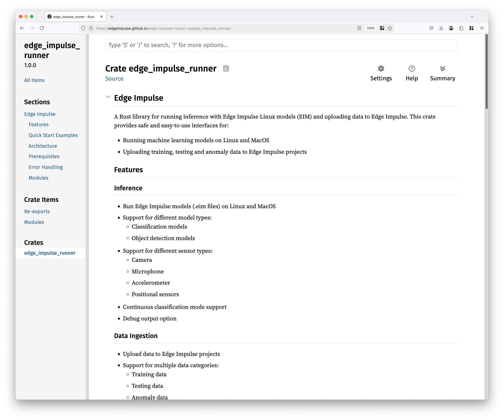Click the 'Debug output option' bullet
504x420 pixels.
150,319
